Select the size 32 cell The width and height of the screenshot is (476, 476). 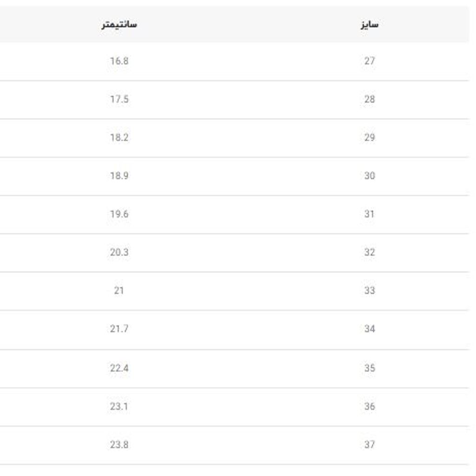pos(370,252)
